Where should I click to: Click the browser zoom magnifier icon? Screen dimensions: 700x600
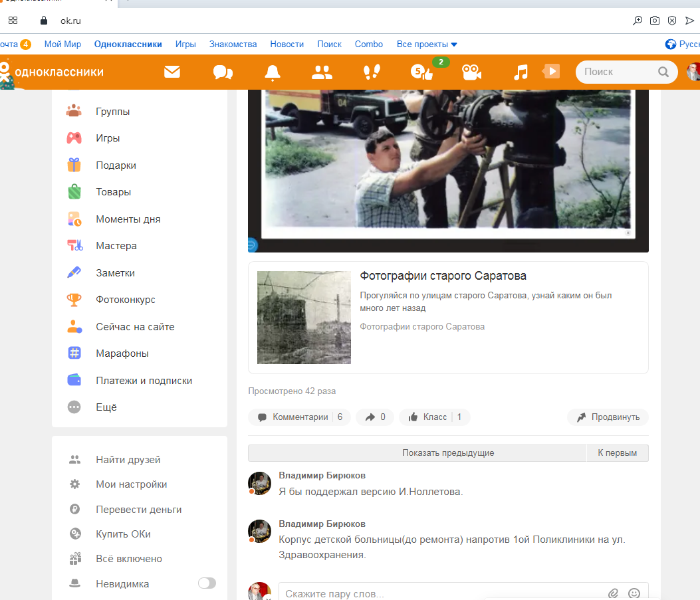(x=638, y=21)
